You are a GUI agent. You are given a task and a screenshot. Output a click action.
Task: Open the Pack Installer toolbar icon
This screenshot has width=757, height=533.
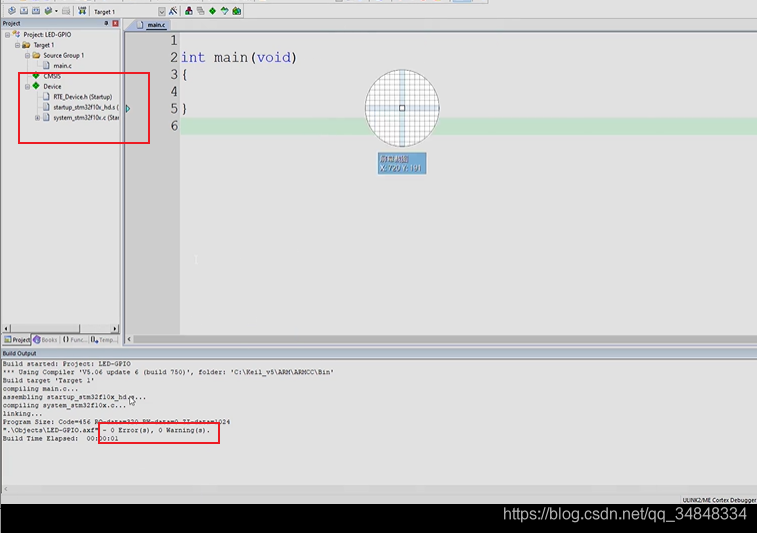(x=237, y=11)
